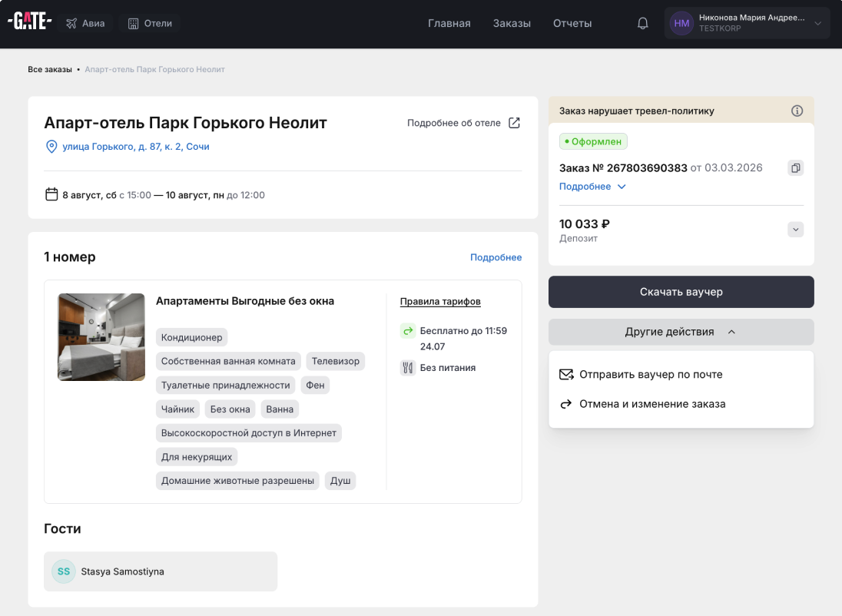Go to the Заказы tab
842x616 pixels.
pos(512,24)
